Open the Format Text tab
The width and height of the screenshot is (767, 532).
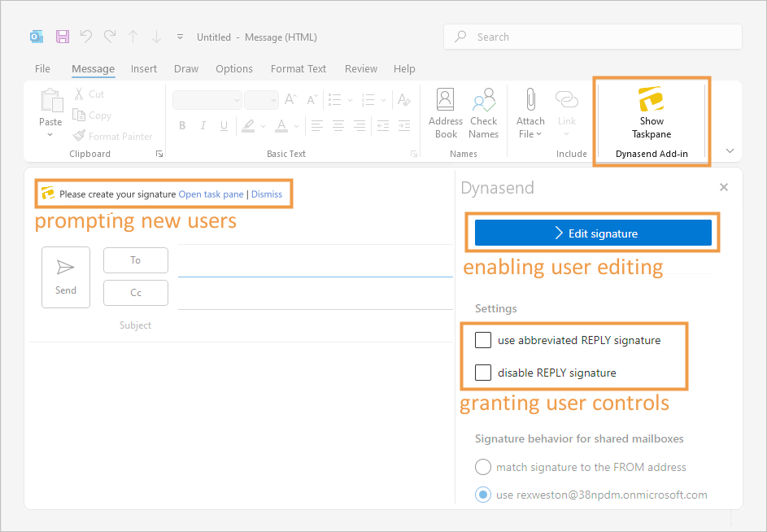[x=298, y=69]
